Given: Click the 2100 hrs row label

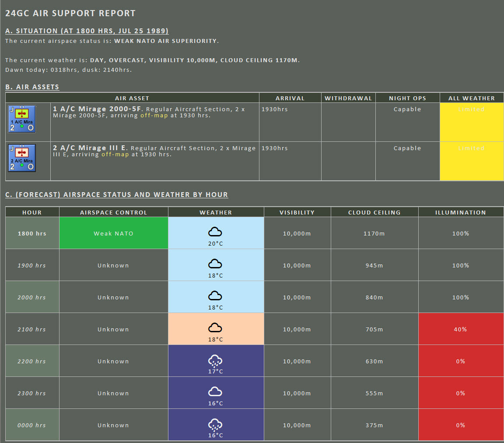Looking at the screenshot, I should [31, 330].
